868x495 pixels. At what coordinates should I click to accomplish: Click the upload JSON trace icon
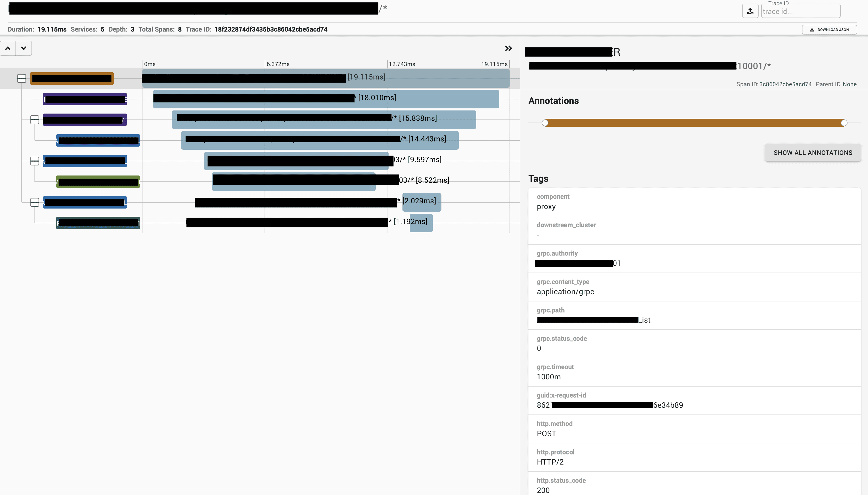(750, 11)
